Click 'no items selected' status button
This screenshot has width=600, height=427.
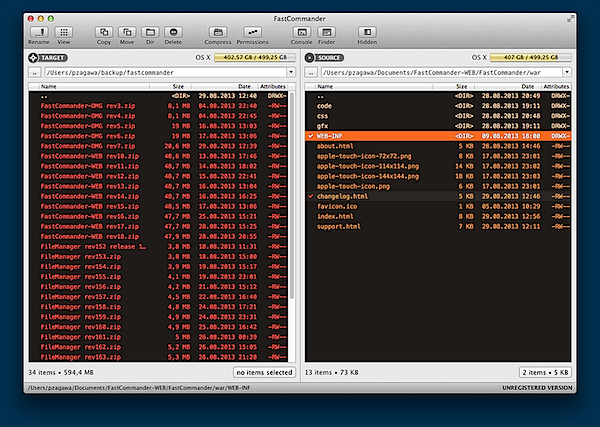[x=264, y=372]
